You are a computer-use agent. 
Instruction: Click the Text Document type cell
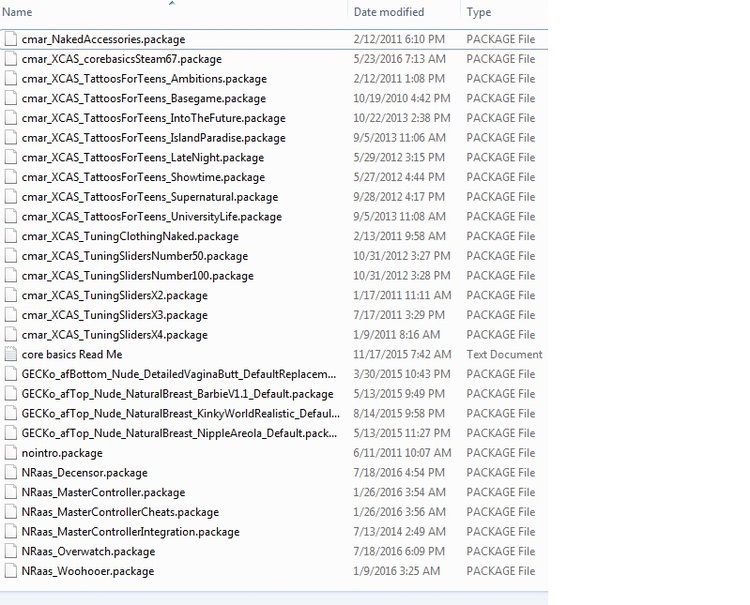click(x=504, y=354)
